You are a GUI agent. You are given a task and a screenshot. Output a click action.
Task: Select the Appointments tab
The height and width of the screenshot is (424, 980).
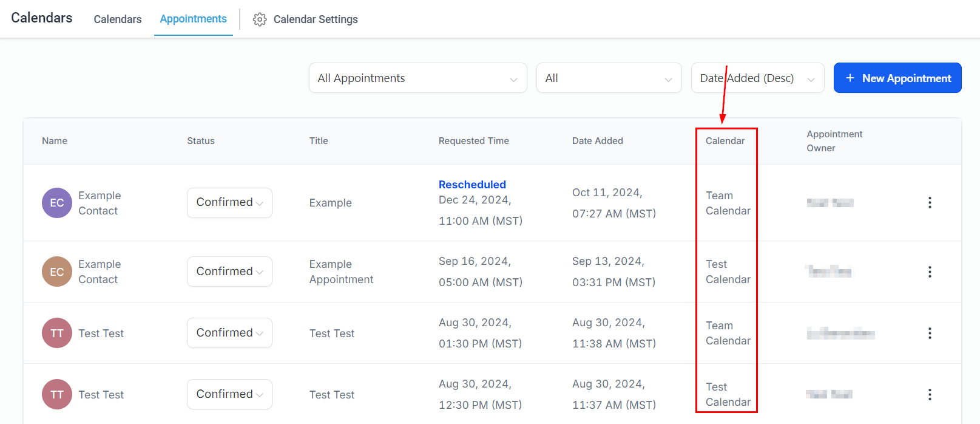pos(193,19)
